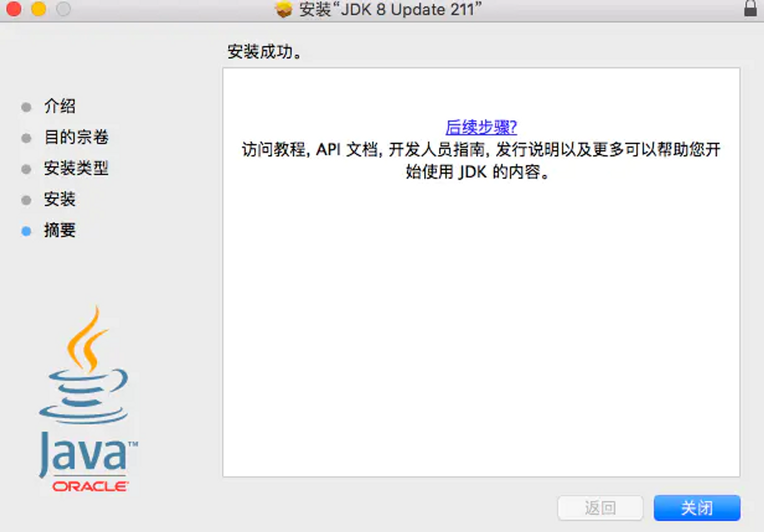Screen dimensions: 764x532
Task: Click the gray bullet beside 安装
Action: coord(26,200)
